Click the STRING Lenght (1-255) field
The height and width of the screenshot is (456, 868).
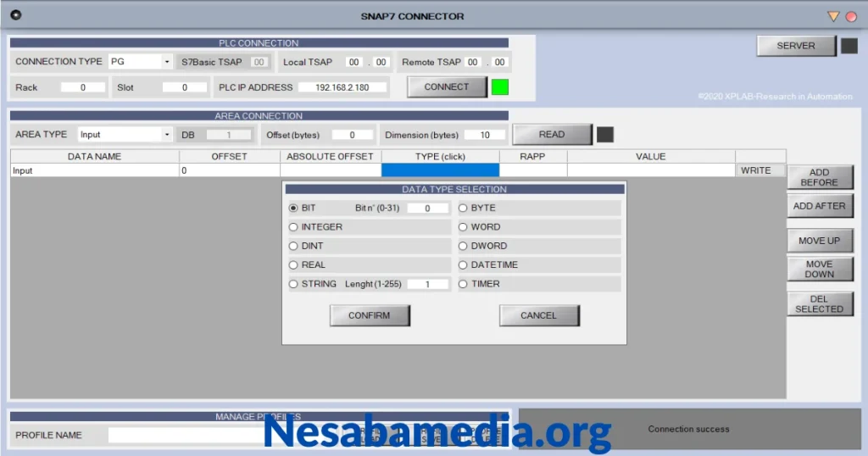(427, 284)
